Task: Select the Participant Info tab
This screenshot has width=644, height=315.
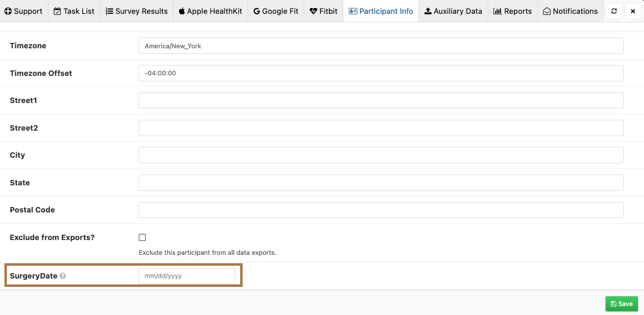Action: pyautogui.click(x=381, y=11)
